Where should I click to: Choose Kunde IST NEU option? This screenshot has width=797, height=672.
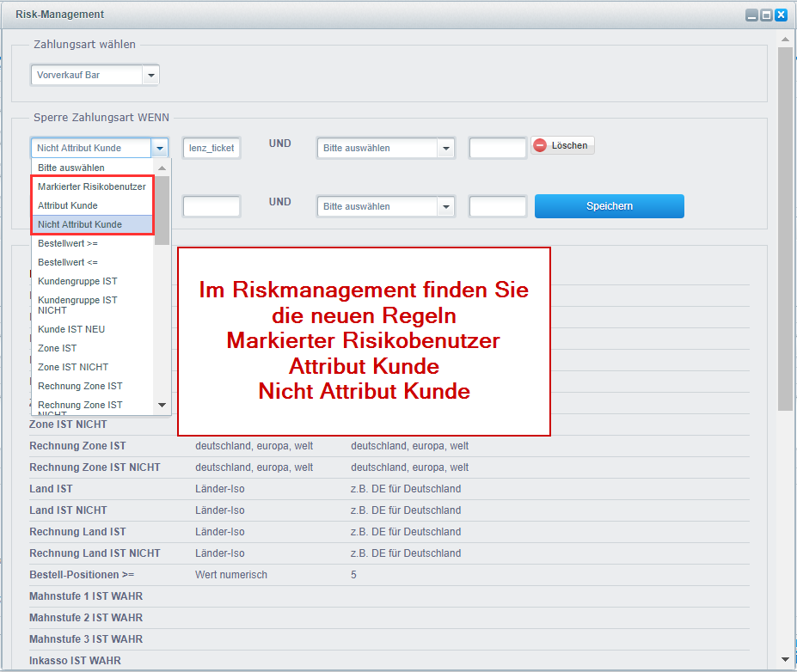pos(92,329)
